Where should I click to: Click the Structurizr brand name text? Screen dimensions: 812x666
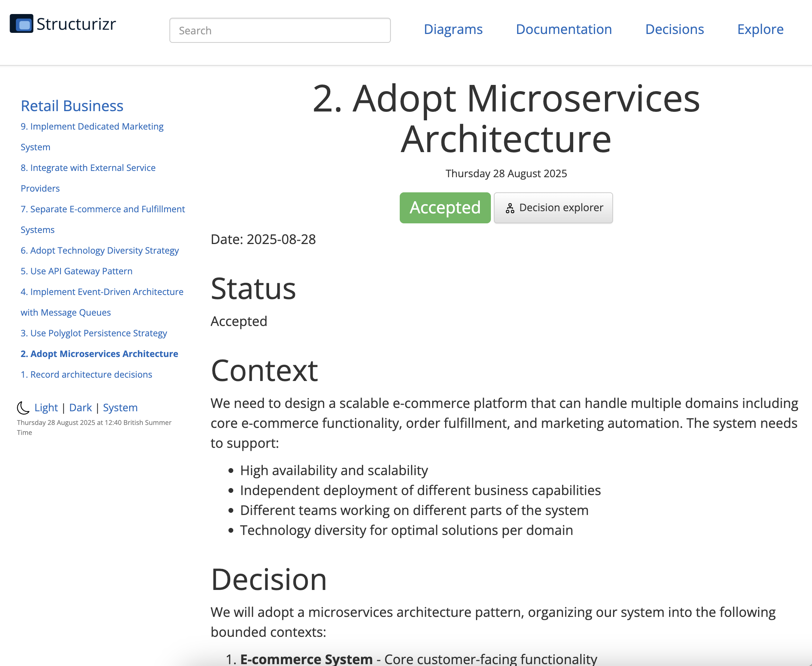pos(76,24)
